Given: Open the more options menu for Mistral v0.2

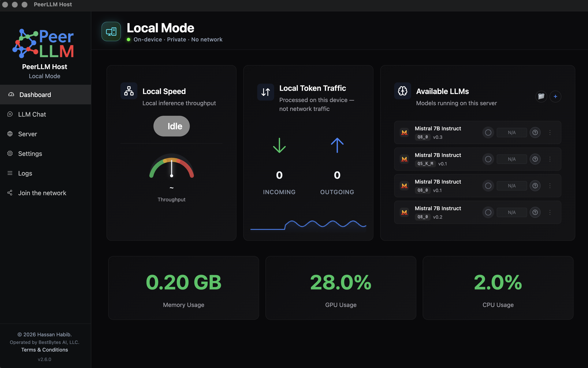Looking at the screenshot, I should (550, 213).
